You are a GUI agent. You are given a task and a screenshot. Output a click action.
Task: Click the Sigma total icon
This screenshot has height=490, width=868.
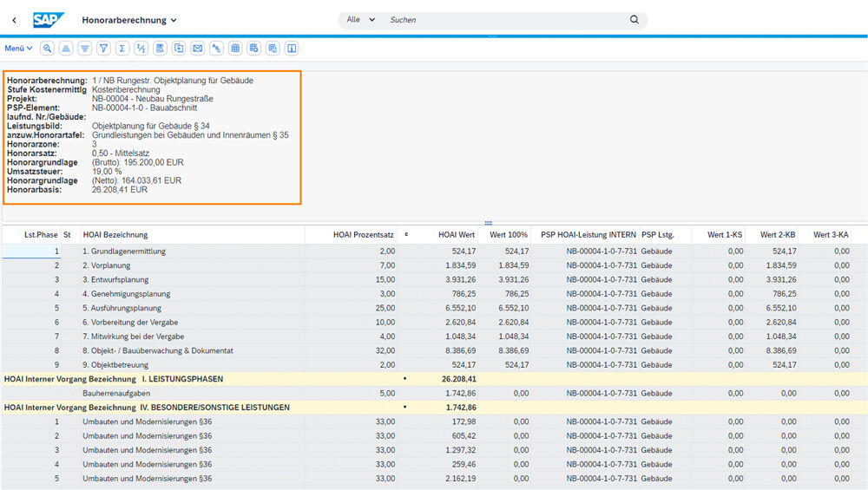122,49
